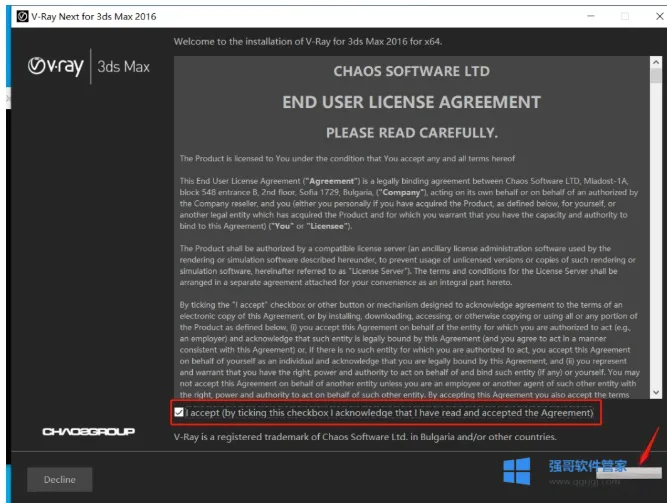Screen dimensions: 667x503
Task: Click the PLEASE READ CAREFULLY text
Action: point(412,133)
